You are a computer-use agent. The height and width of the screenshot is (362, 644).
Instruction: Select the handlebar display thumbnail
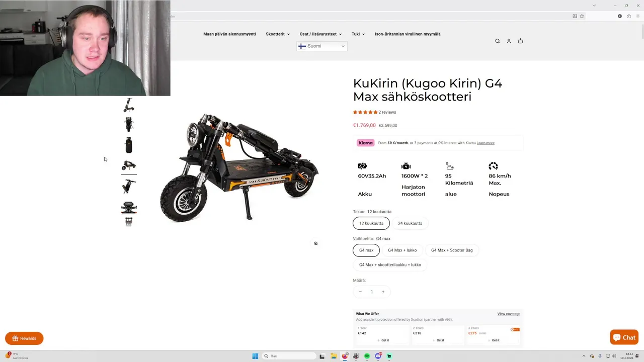point(129,207)
